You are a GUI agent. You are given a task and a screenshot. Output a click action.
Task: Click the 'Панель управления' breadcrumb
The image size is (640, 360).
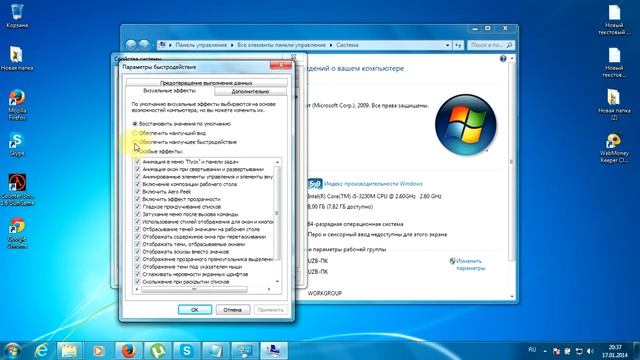tap(201, 45)
